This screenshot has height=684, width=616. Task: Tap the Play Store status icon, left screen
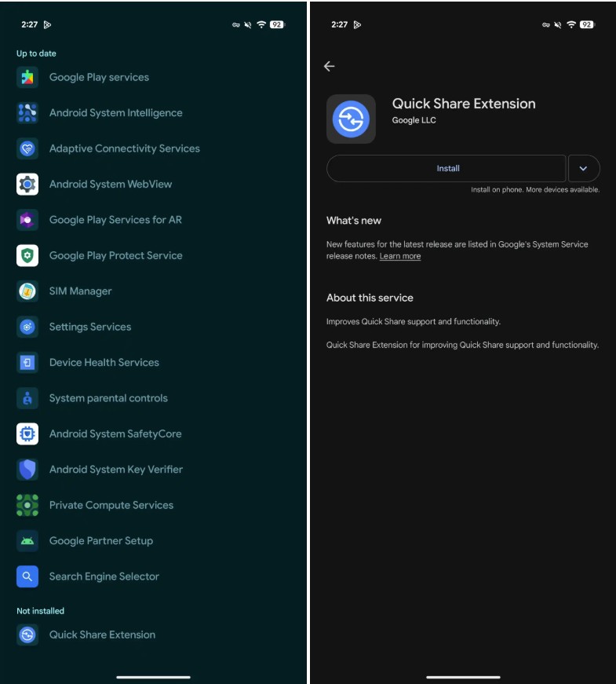48,25
